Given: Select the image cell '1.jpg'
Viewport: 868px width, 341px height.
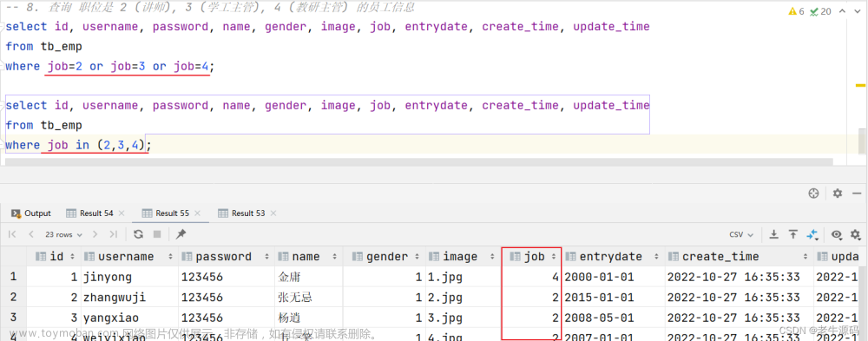Looking at the screenshot, I should [464, 277].
